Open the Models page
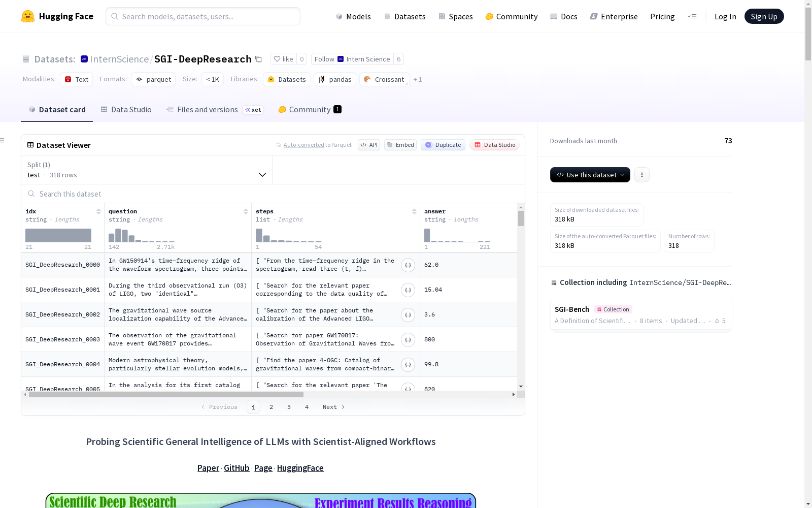The image size is (812, 508). tap(353, 16)
